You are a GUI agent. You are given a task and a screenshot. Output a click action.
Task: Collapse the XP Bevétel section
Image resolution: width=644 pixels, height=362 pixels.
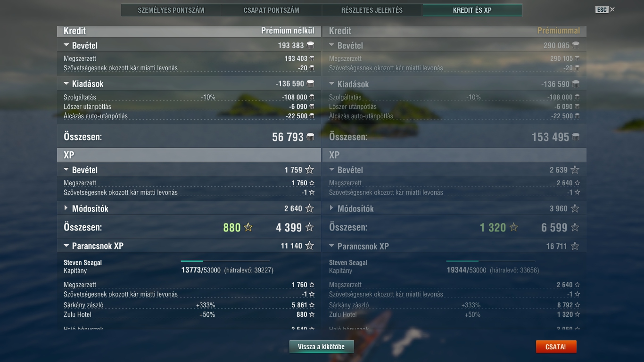(x=66, y=170)
